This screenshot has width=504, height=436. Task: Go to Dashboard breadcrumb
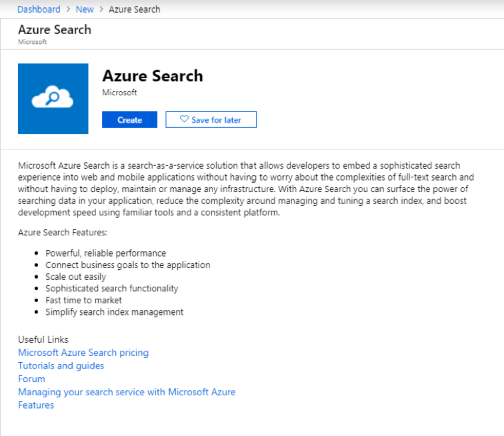pos(39,9)
